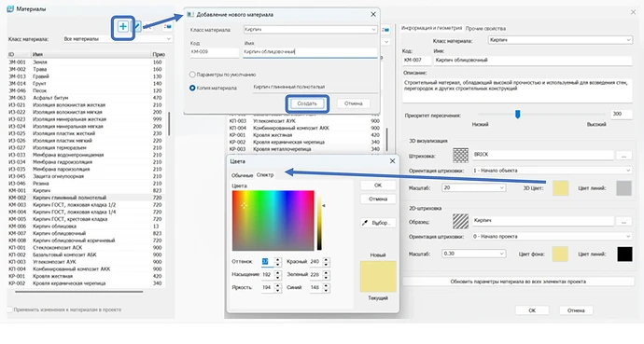Click the color spectrum field in Цвета
This screenshot has width=644, height=344.
tap(273, 221)
